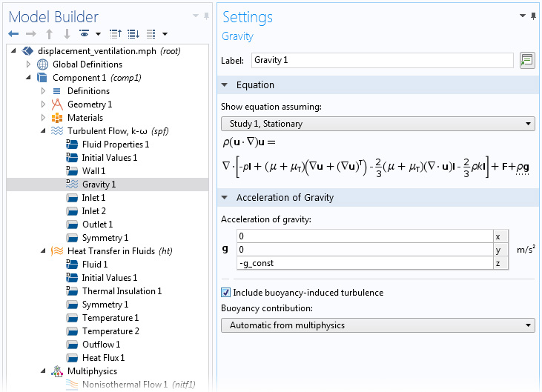This screenshot has height=392, width=542.
Task: Click the Global Definitions globe icon
Action: 43,64
